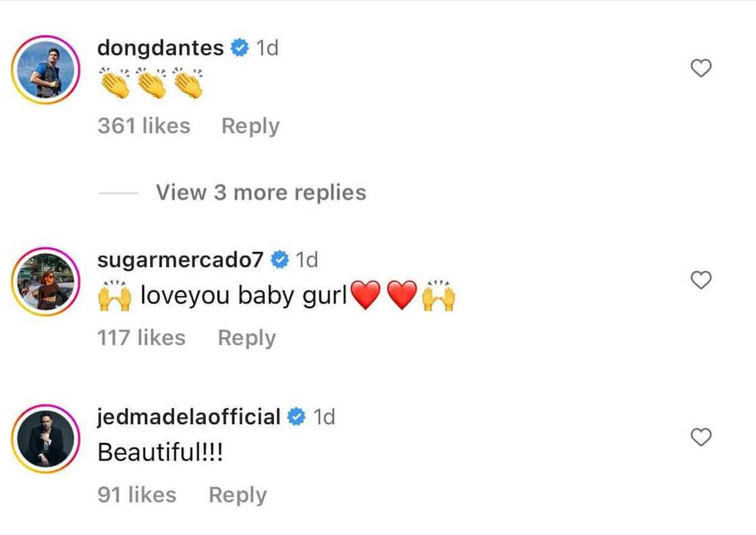Open dongdantes' profile picture
This screenshot has width=756, height=535.
tap(46, 70)
